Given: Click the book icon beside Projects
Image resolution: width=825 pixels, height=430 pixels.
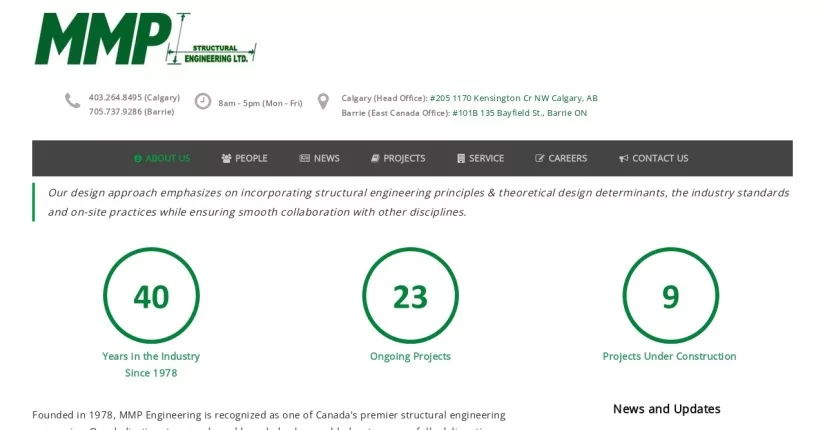Looking at the screenshot, I should (x=375, y=158).
